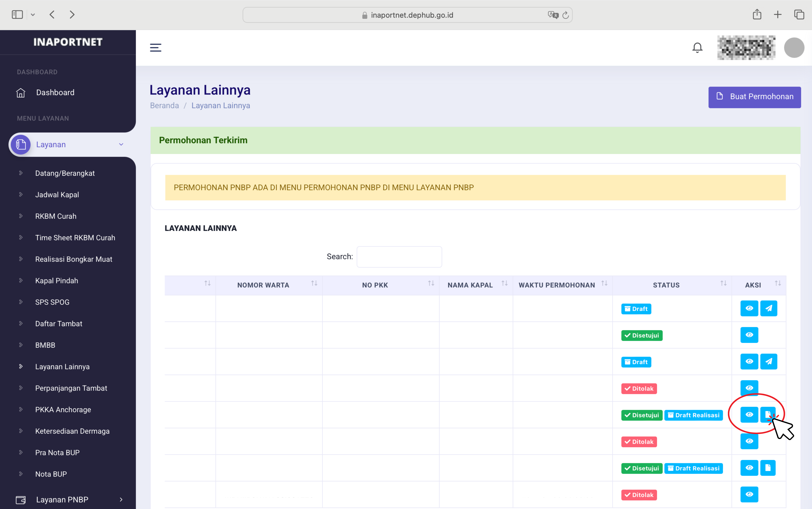Screen dimensions: 812x509
Task: Go to Beranda breadcrumb link
Action: click(164, 105)
